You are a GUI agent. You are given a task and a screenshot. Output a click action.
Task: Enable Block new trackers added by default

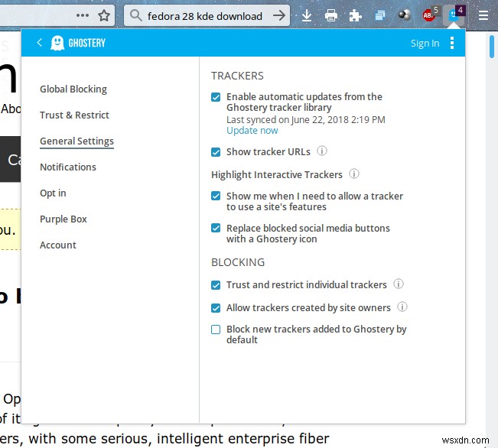[216, 330]
